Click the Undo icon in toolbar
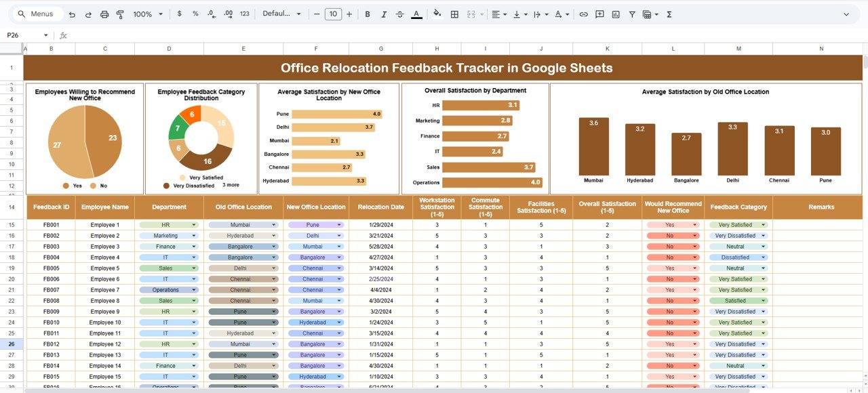This screenshot has height=393, width=868. [x=72, y=14]
